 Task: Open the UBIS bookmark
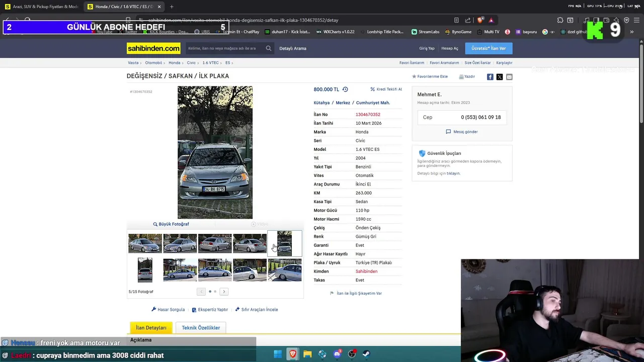pyautogui.click(x=202, y=32)
